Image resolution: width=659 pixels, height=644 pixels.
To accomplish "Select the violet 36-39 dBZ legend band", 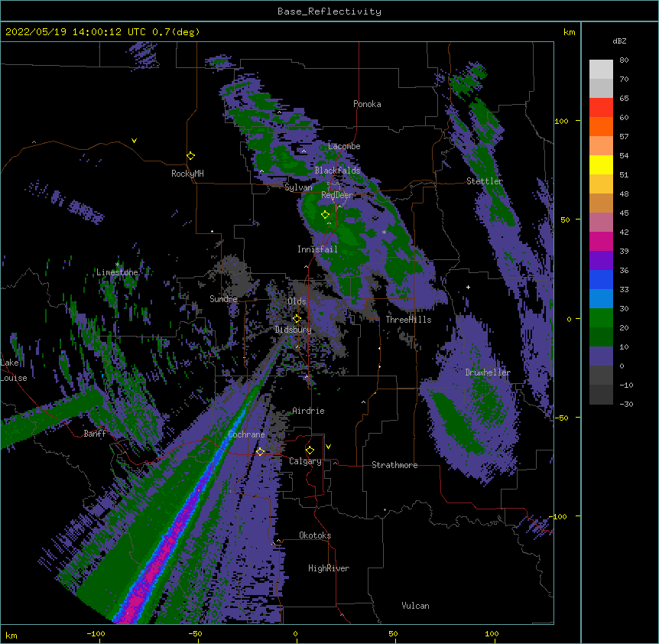I will (x=601, y=261).
